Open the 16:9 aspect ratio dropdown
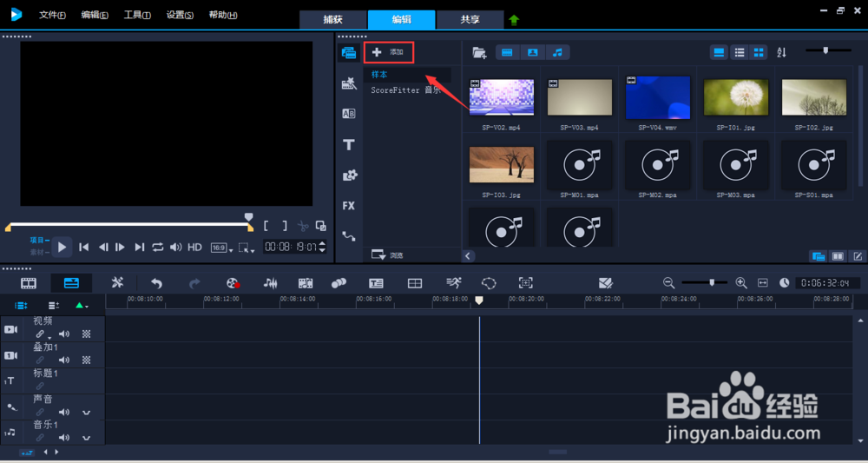The width and height of the screenshot is (868, 463). tap(221, 248)
